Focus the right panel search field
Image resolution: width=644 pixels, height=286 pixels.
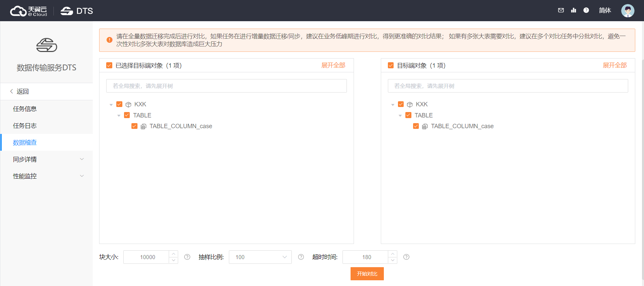pos(508,86)
